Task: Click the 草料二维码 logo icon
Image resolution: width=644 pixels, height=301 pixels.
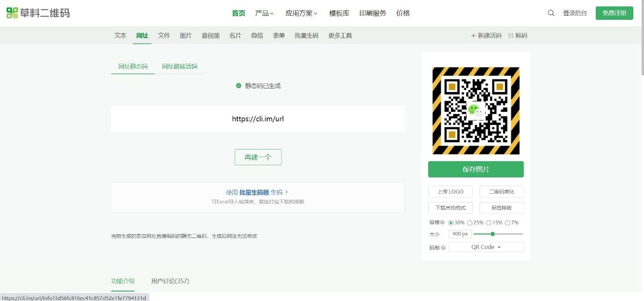Action: tap(12, 13)
